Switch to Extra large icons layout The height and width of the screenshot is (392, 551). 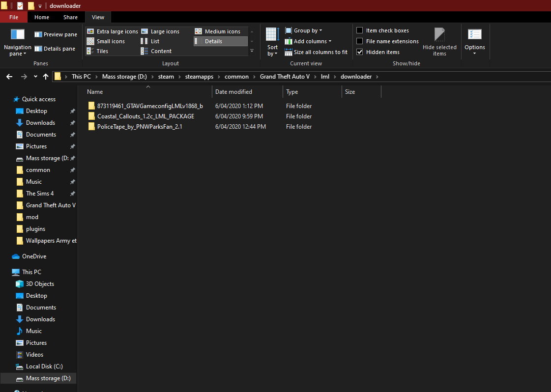[x=113, y=31]
